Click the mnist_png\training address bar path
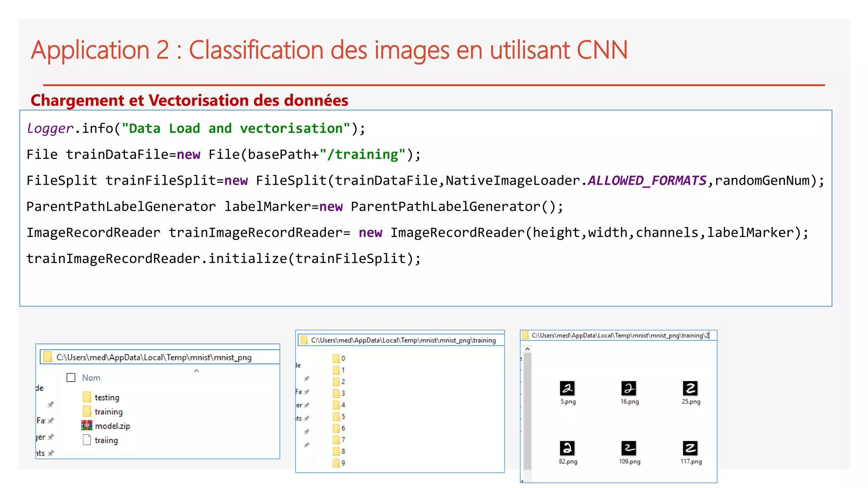Image resolution: width=868 pixels, height=488 pixels. (403, 340)
